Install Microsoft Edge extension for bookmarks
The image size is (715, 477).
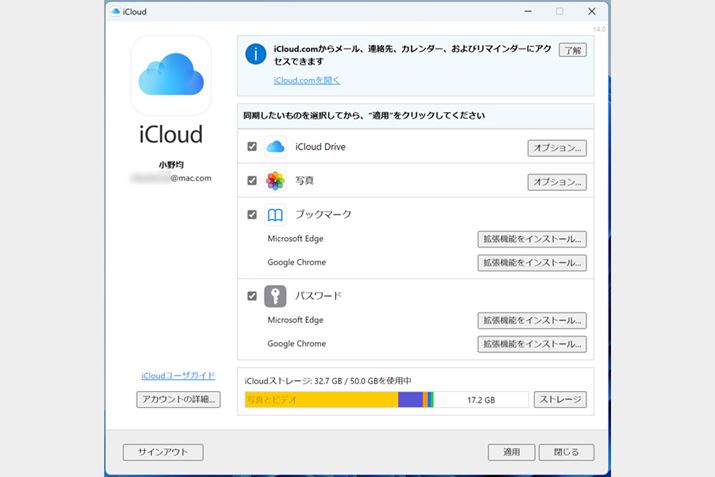[x=532, y=239]
